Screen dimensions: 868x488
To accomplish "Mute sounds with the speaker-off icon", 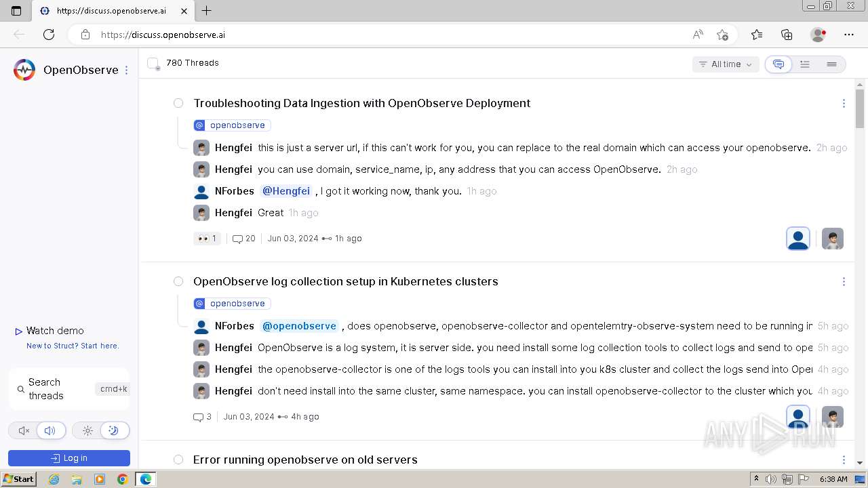I will [x=24, y=430].
